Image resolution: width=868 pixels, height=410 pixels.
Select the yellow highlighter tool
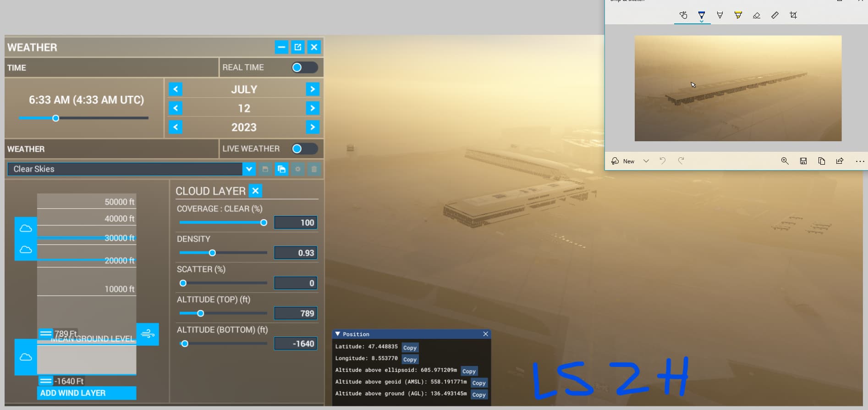tap(738, 15)
